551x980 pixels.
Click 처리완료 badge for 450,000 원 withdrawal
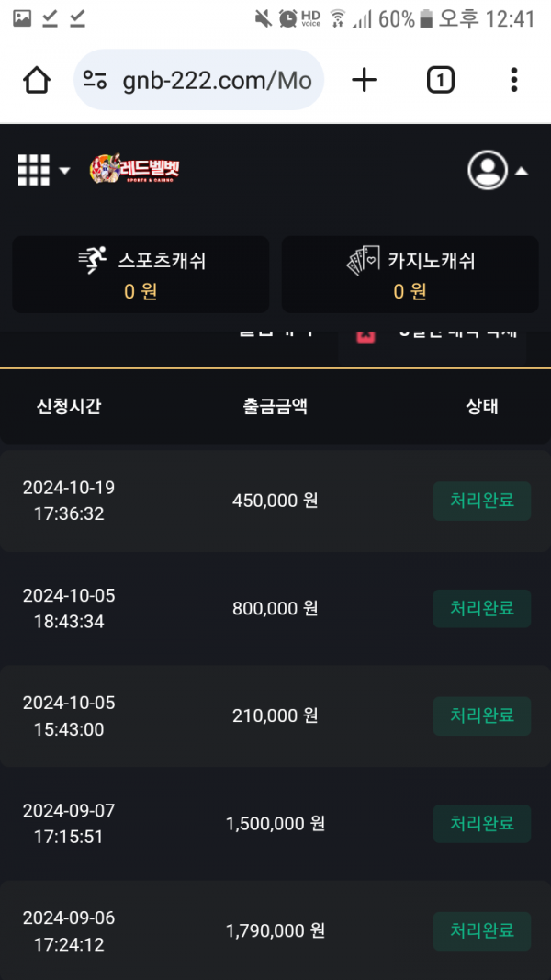482,501
